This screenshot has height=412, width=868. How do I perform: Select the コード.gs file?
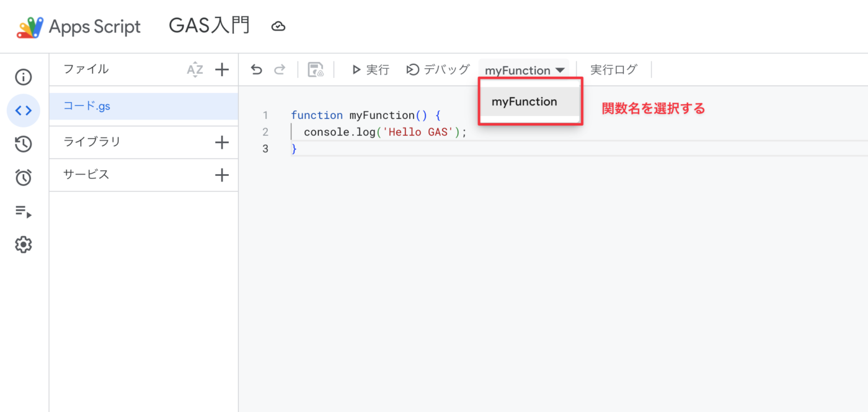point(87,106)
